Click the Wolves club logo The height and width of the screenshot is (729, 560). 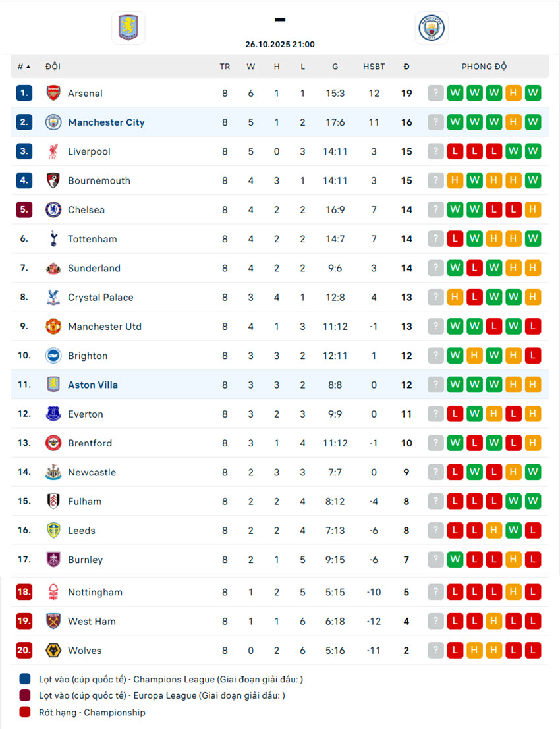pyautogui.click(x=53, y=651)
